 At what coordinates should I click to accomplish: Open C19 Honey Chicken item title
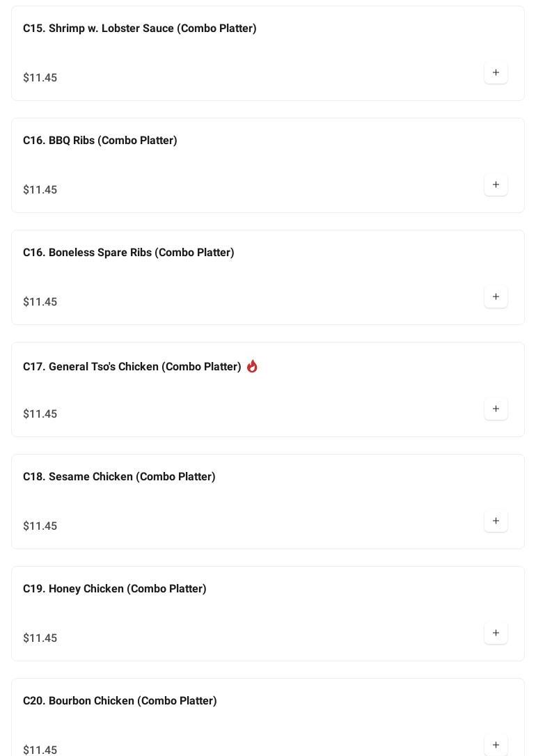tap(114, 589)
